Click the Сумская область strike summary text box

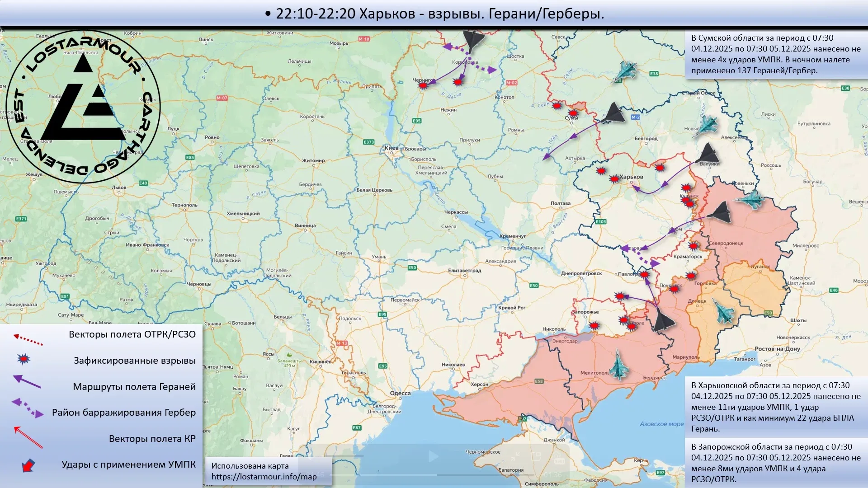coord(776,54)
